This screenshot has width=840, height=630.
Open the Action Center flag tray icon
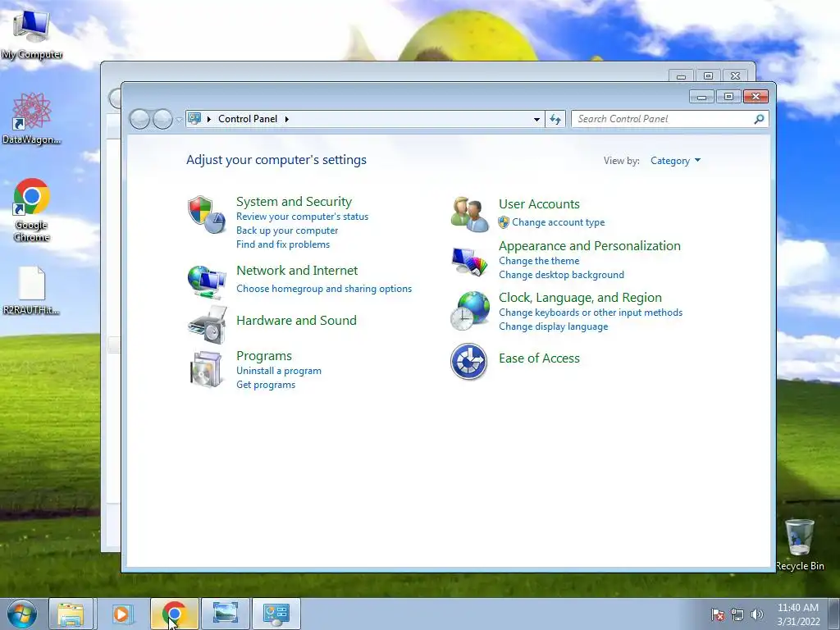(x=718, y=614)
